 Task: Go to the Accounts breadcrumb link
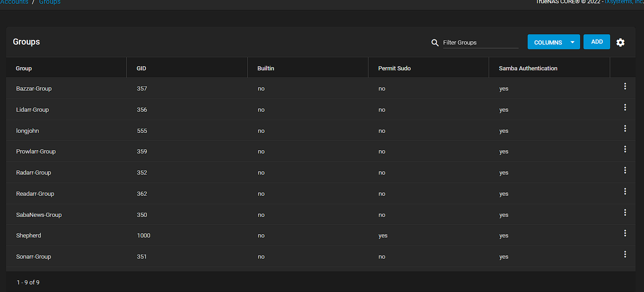coord(14,2)
